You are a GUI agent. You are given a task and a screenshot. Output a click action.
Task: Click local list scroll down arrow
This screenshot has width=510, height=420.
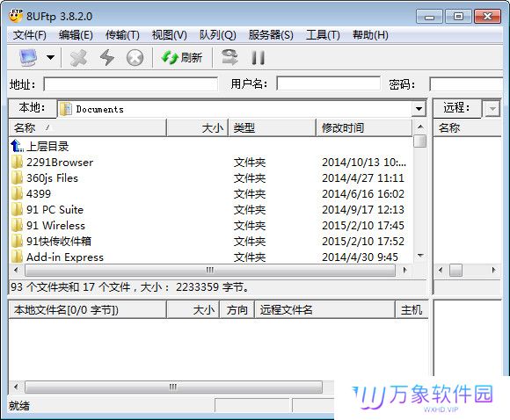click(420, 256)
